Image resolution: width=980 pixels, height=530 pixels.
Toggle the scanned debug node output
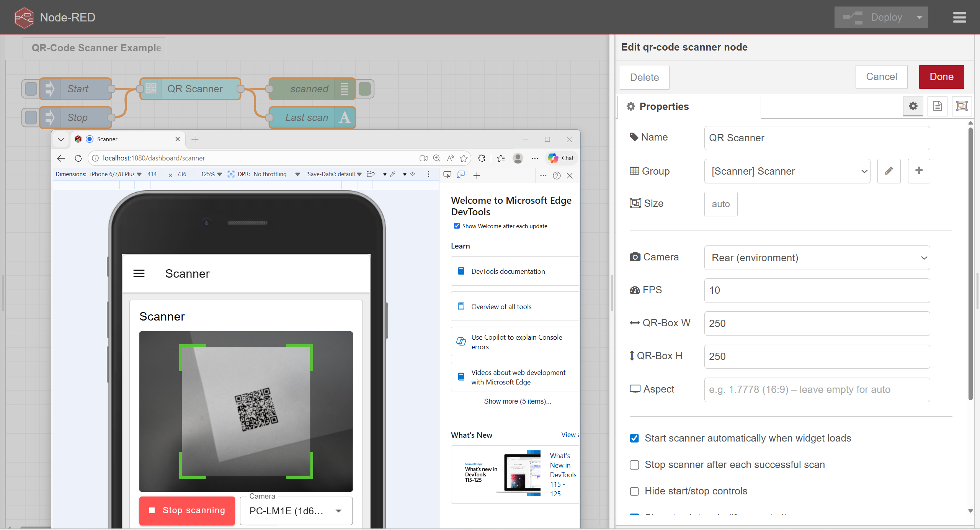click(365, 89)
